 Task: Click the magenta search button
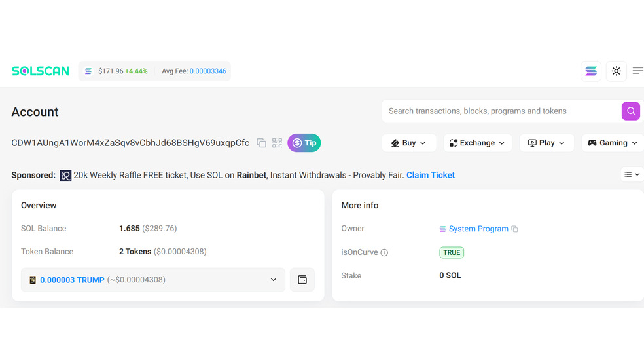pos(630,111)
